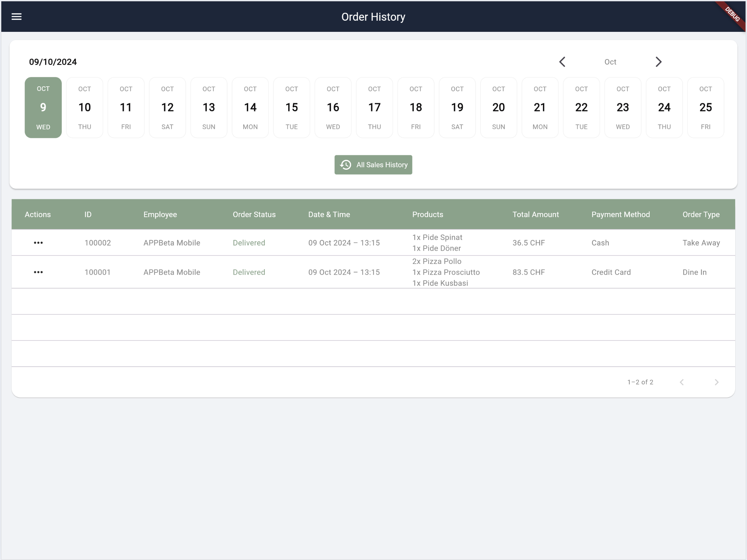Select Oct 25 Friday date card

(x=705, y=107)
